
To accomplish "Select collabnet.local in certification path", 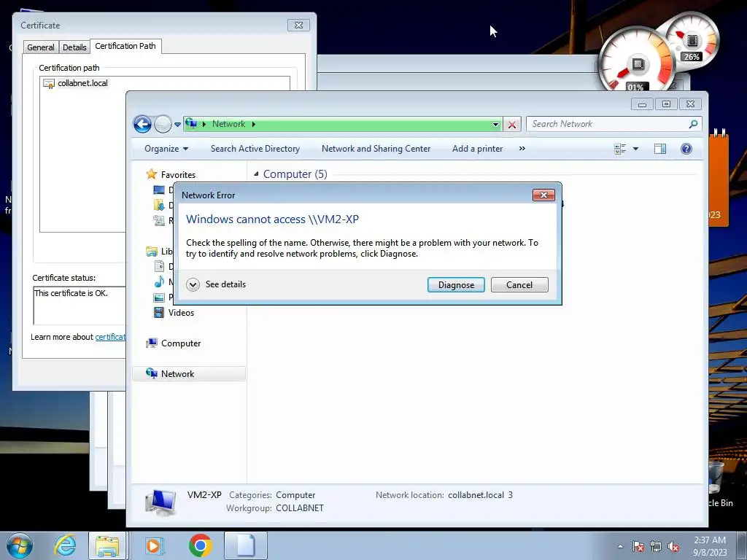I will (83, 83).
